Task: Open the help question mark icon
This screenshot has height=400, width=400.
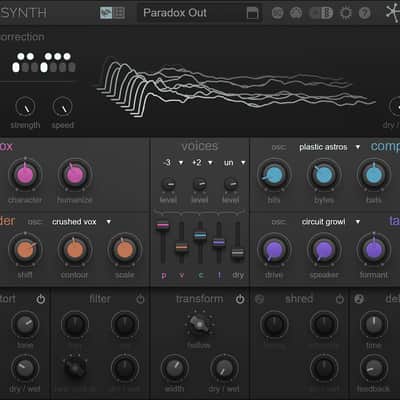Action: [x=364, y=13]
